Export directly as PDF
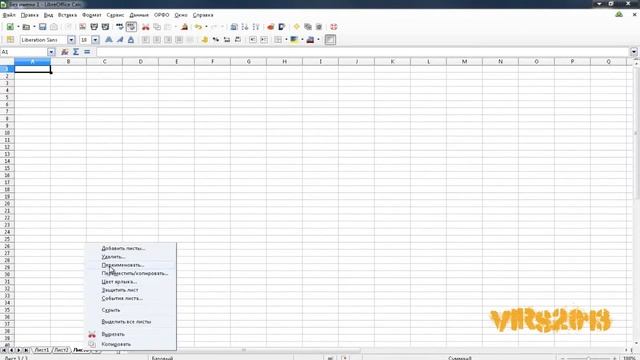The width and height of the screenshot is (640, 360). (x=82, y=27)
